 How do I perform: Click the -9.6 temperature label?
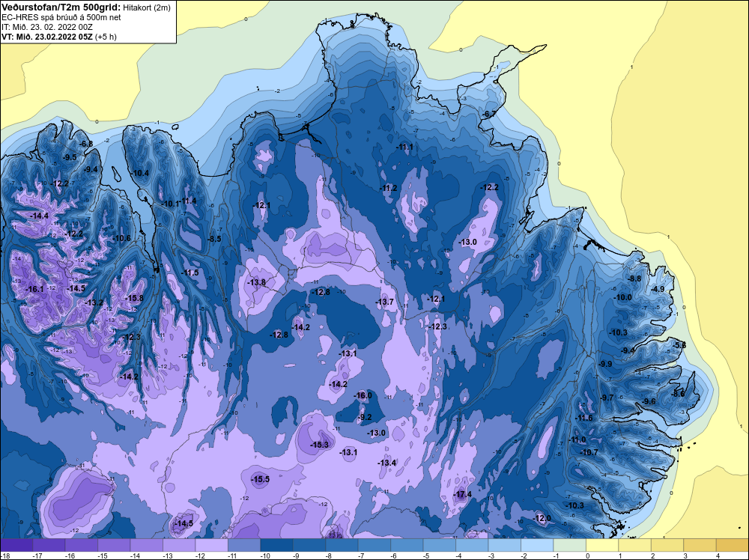click(x=649, y=401)
